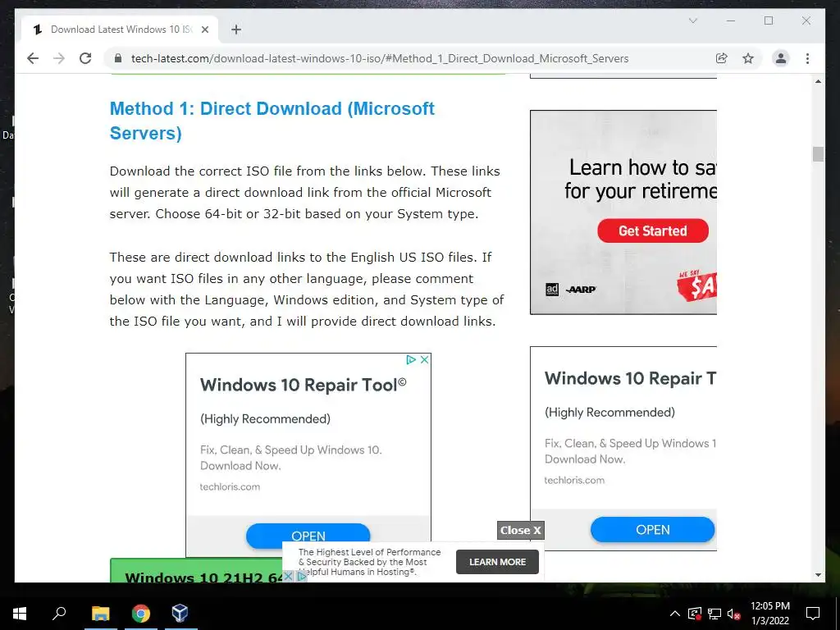
Task: Open the Chrome profile avatar
Action: point(781,58)
